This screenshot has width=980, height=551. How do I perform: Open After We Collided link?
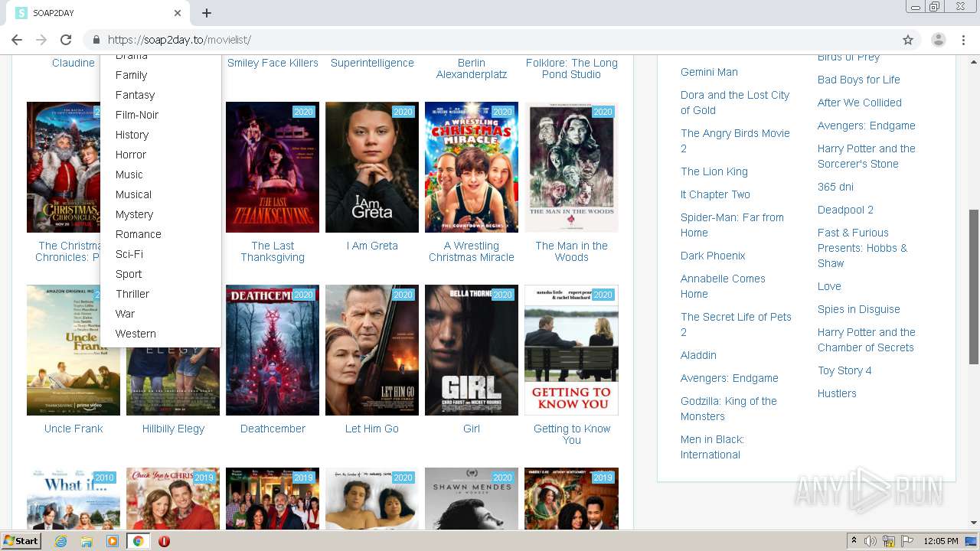pos(860,103)
